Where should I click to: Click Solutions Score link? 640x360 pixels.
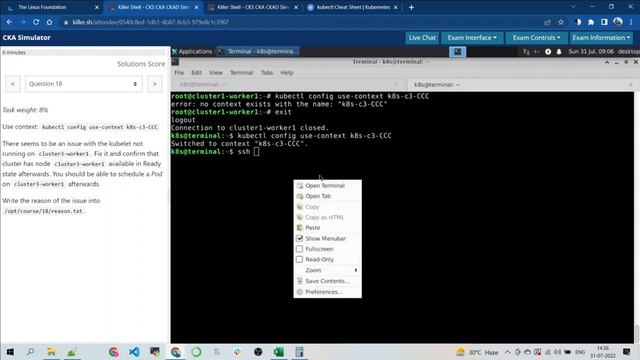[141, 64]
